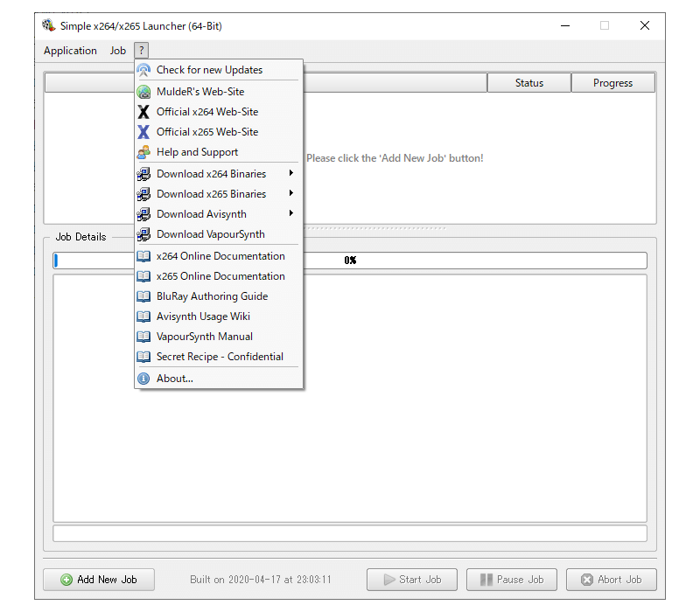Open the Application menu
This screenshot has width=700, height=612.
click(x=70, y=51)
